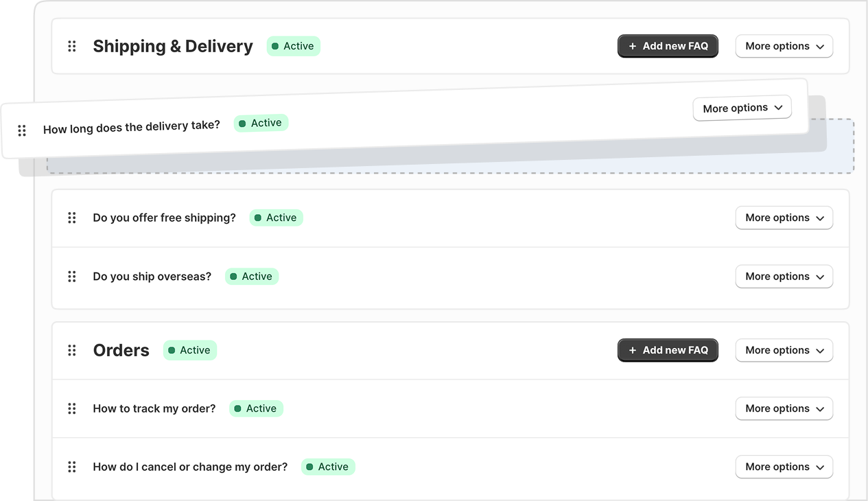Select drag handle for ship overseas question
Screen dimensions: 868x501
pyautogui.click(x=71, y=277)
